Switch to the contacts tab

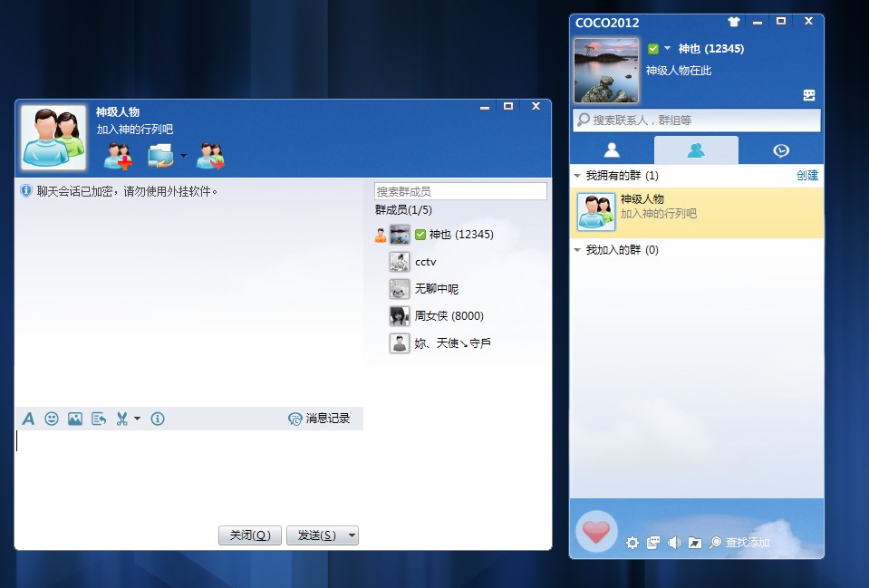(x=612, y=150)
